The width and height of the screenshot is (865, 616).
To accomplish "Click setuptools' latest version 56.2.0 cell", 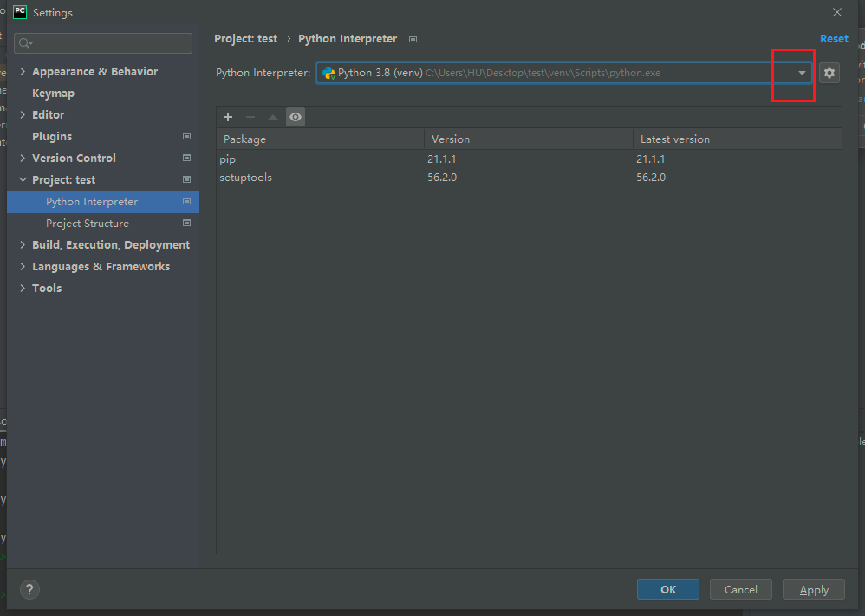I will click(x=651, y=177).
